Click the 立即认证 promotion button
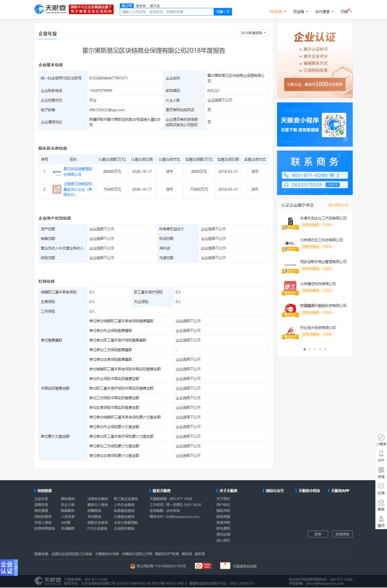The height and width of the screenshot is (588, 387). tap(315, 84)
